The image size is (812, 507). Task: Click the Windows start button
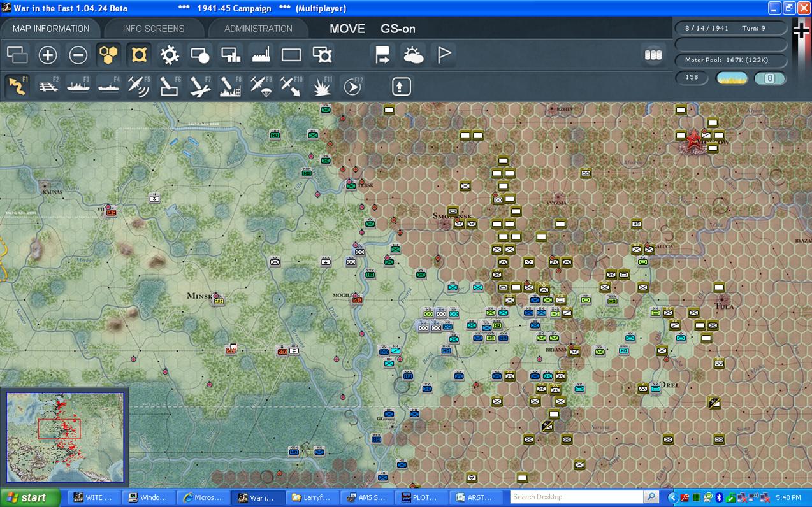30,497
